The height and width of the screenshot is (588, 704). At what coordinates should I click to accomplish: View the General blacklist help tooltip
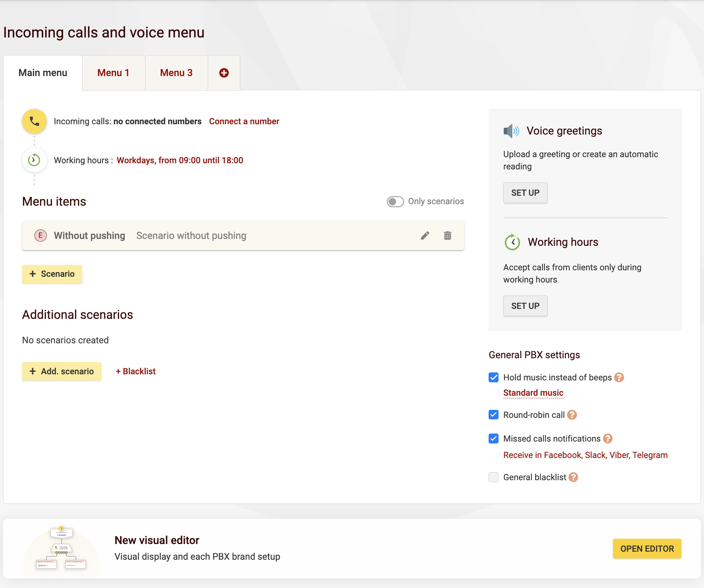pos(573,477)
